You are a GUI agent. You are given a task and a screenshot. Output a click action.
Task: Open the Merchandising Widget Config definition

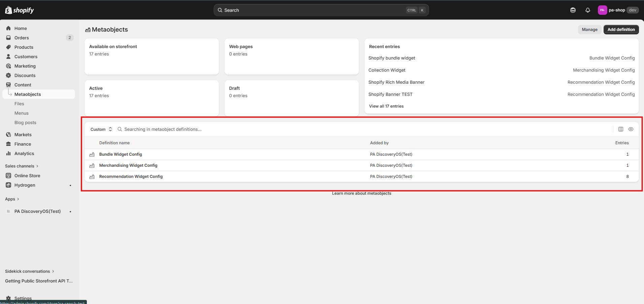click(x=128, y=165)
